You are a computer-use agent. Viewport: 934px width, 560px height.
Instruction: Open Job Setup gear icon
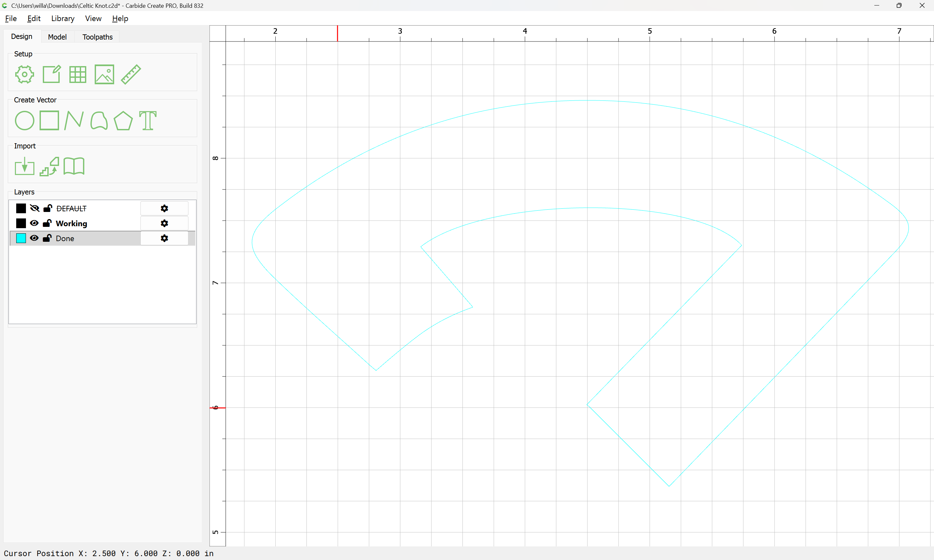(25, 74)
